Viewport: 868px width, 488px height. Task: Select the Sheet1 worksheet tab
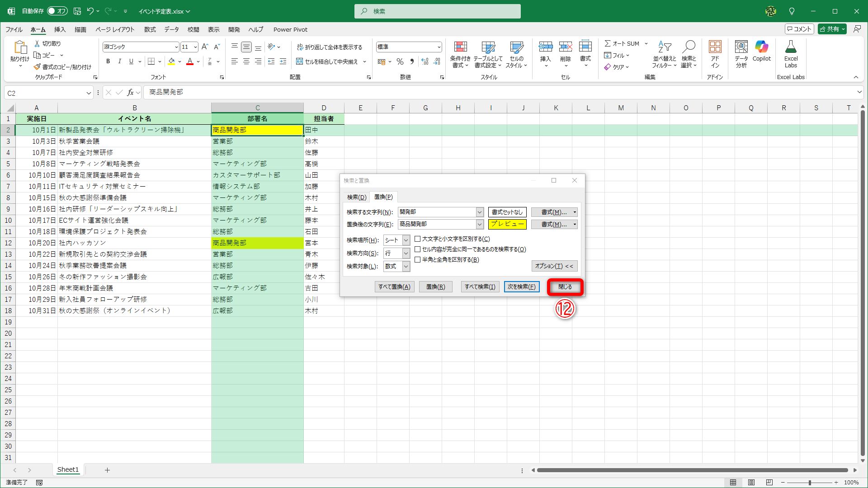(x=68, y=469)
